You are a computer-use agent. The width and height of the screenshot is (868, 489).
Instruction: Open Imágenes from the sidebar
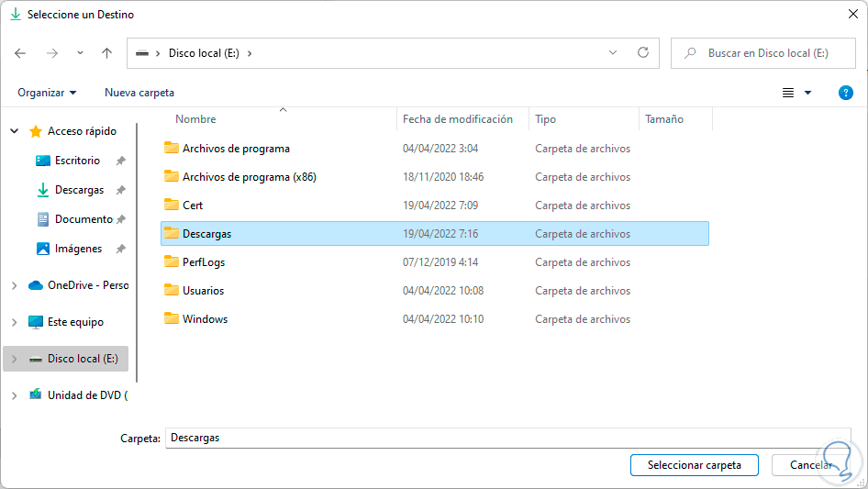(x=78, y=249)
